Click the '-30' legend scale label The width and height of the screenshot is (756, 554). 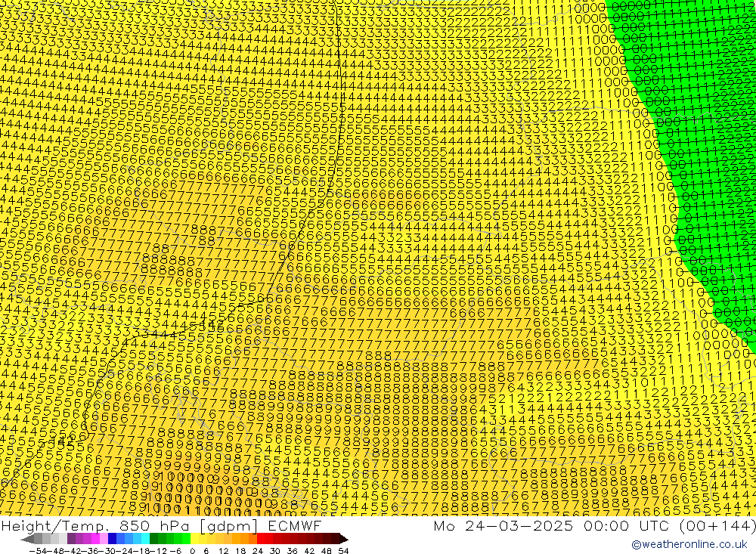click(107, 551)
